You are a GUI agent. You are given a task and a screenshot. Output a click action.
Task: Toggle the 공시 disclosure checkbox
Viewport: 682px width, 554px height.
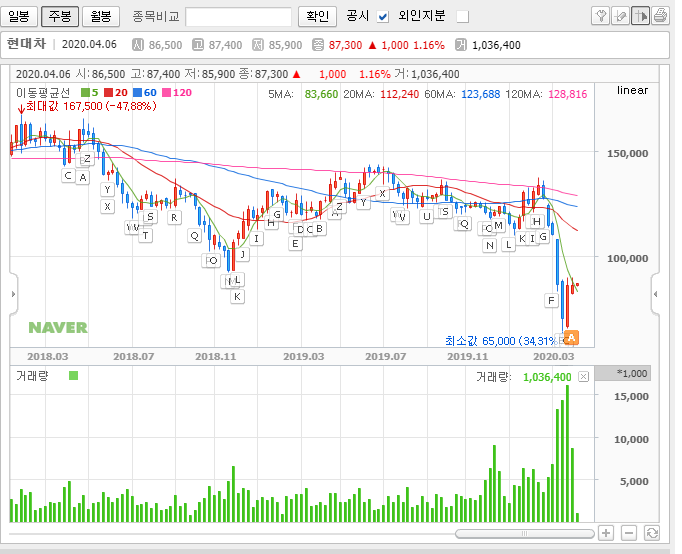pos(383,17)
